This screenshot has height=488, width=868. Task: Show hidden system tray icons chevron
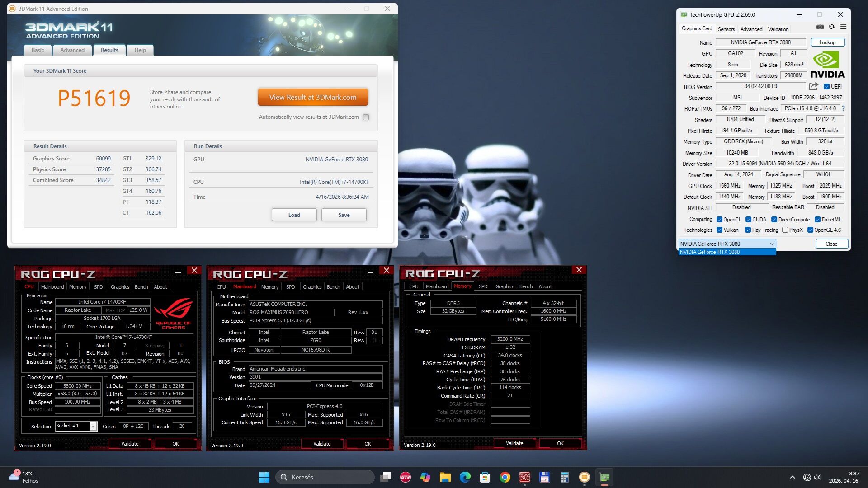[792, 477]
